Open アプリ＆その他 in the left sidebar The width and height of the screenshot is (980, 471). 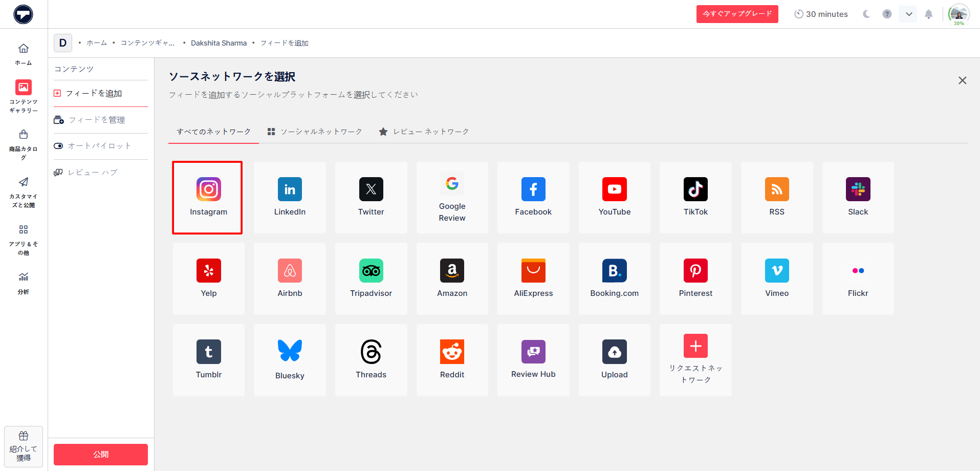24,240
